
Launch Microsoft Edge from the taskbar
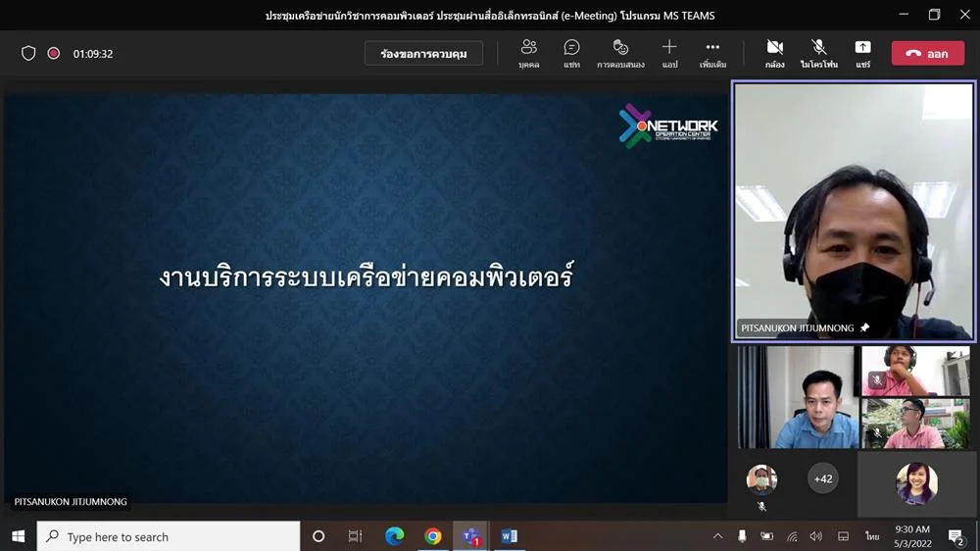coord(394,536)
